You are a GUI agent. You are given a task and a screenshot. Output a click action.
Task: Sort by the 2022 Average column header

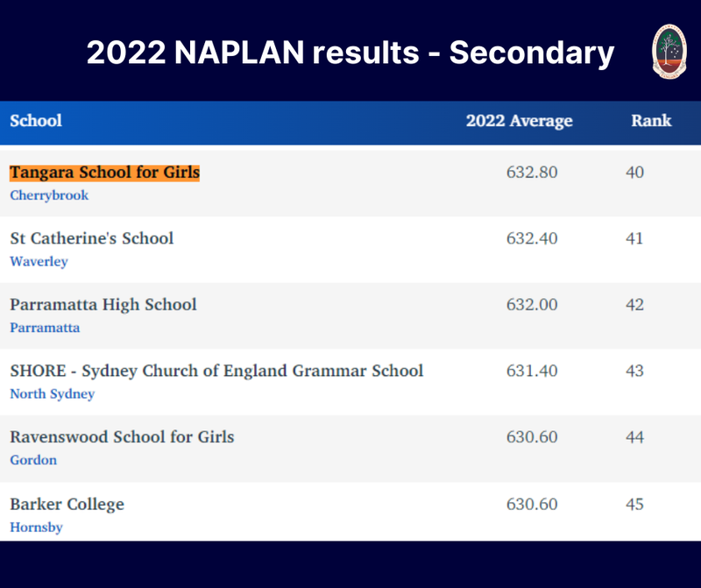[x=519, y=121]
